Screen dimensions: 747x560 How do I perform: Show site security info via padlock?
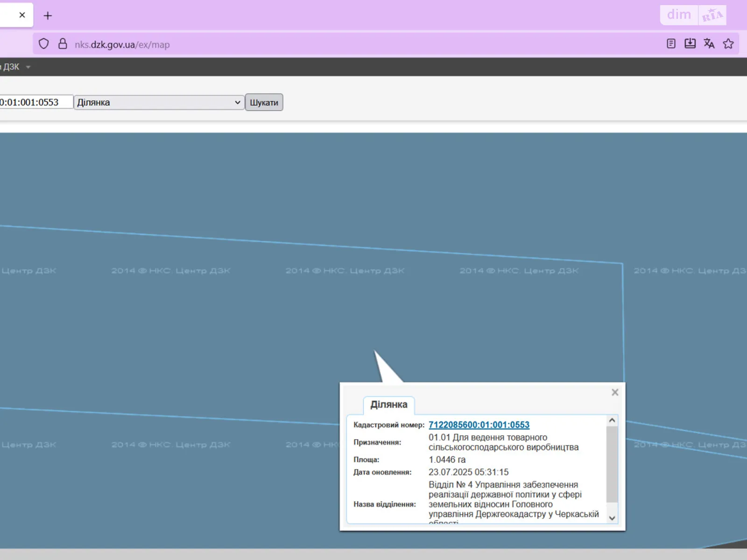pyautogui.click(x=63, y=44)
